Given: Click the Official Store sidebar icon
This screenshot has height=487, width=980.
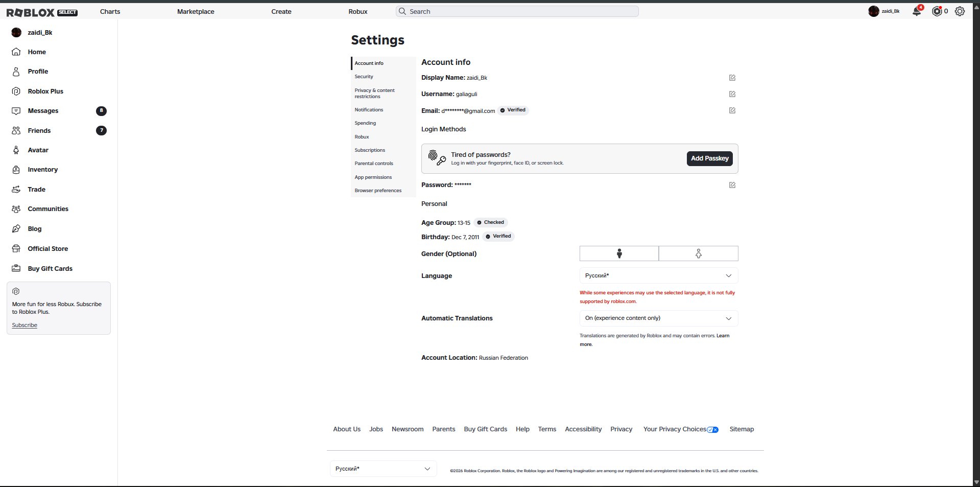Looking at the screenshot, I should [x=16, y=248].
